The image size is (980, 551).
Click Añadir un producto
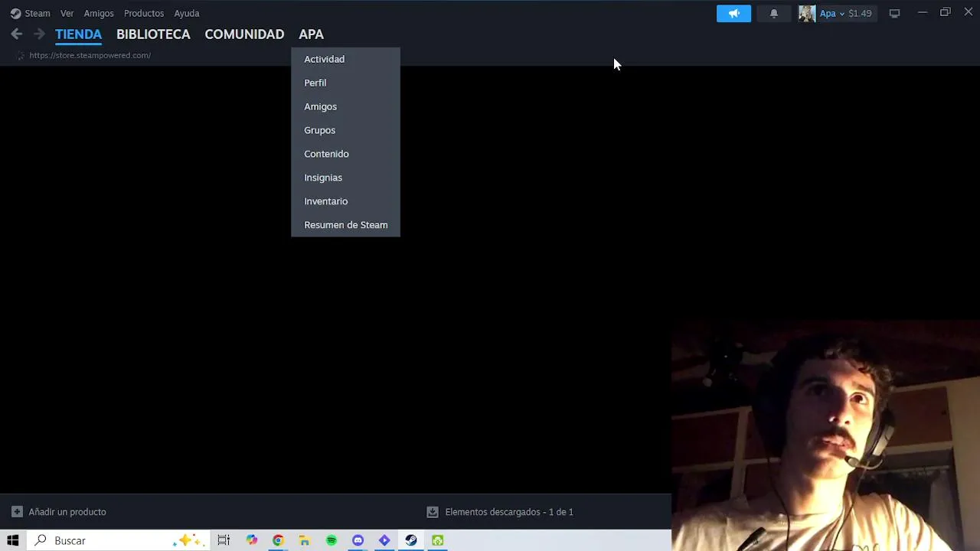pos(67,512)
